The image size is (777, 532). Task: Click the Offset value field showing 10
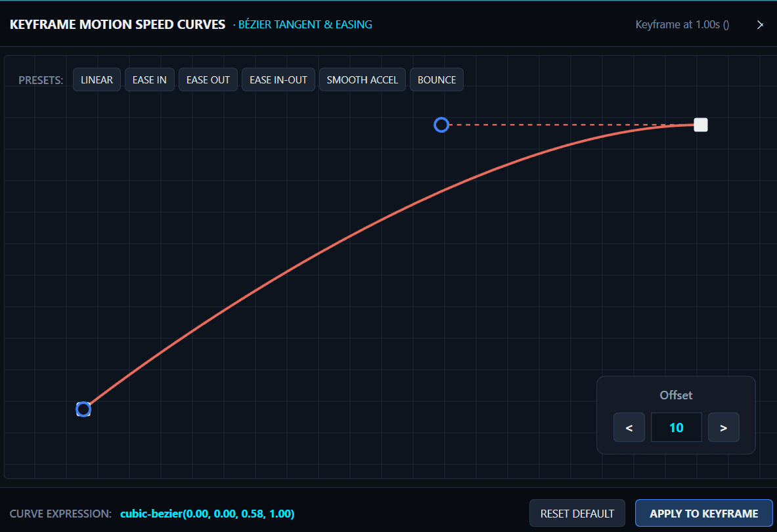tap(676, 428)
